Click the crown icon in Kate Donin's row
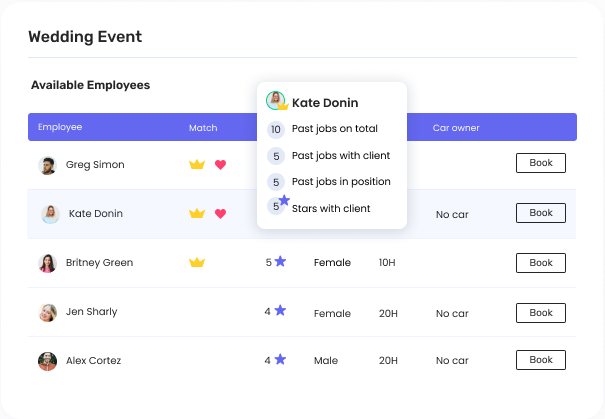This screenshot has height=419, width=605. 197,213
